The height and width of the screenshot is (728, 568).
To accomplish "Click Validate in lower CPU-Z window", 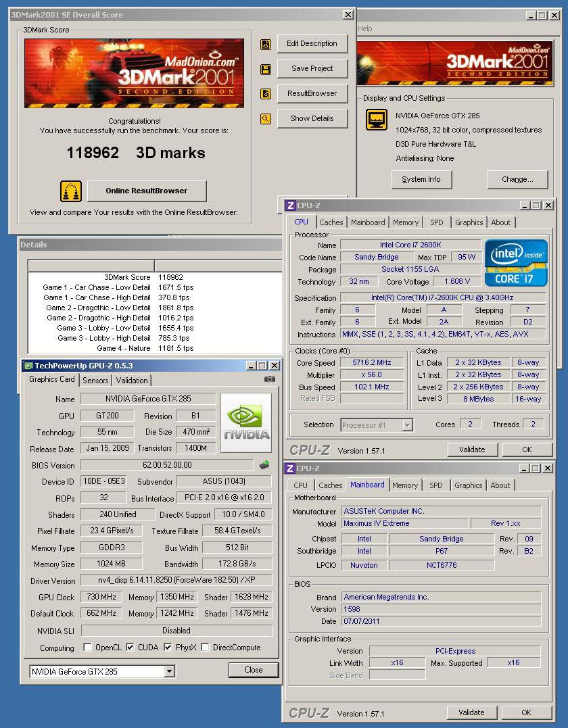I will click(x=471, y=712).
